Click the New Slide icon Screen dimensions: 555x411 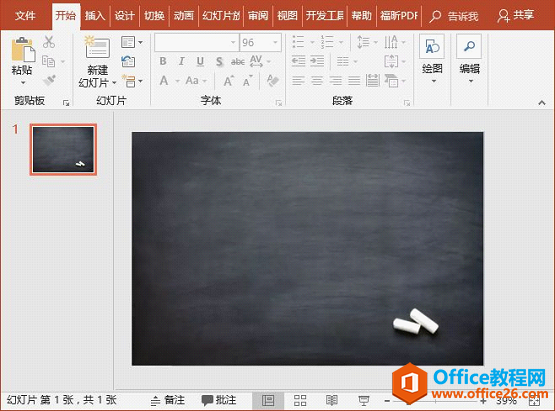[x=97, y=47]
